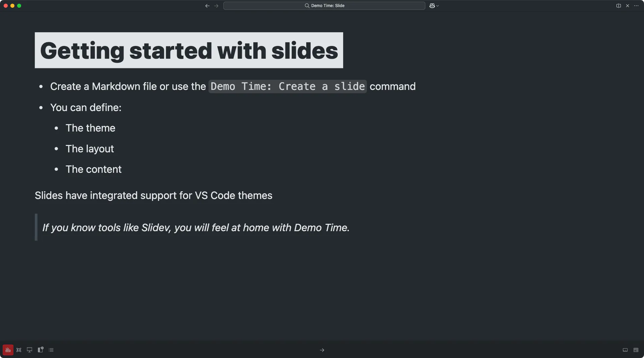Go back using the navigation arrow

tap(207, 6)
